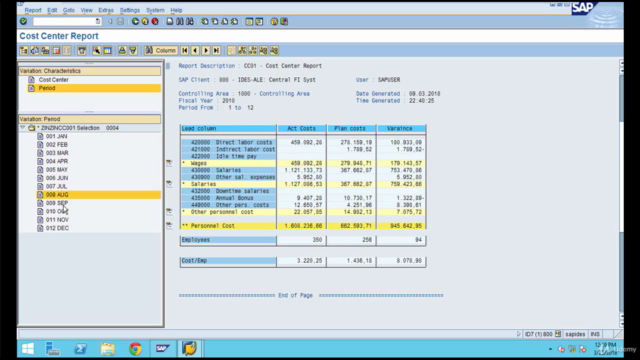Screen dimensions: 640x360
Task: Open the Settings menu
Action: click(129, 10)
